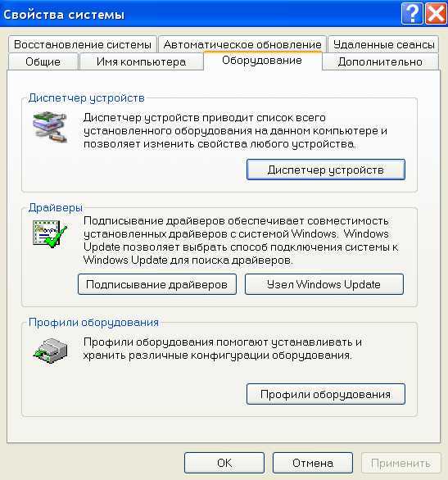Click the Свойства системы title bar text
Screen dimensions: 448x480
click(64, 15)
